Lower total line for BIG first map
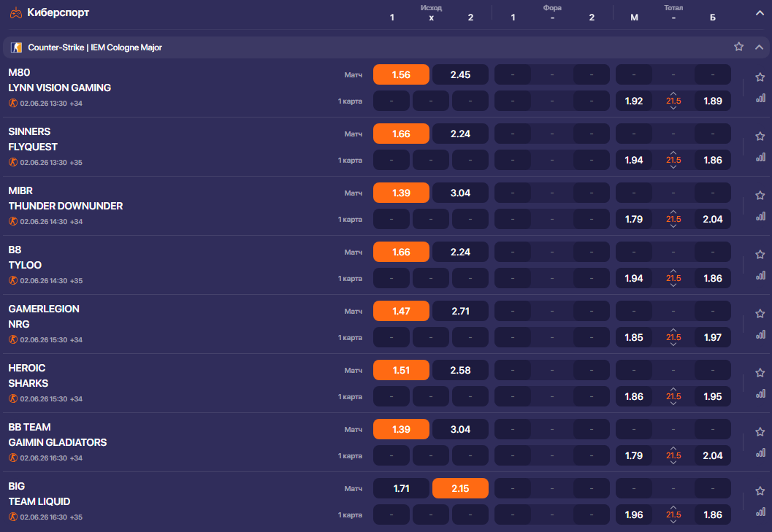This screenshot has height=532, width=772. point(673,522)
